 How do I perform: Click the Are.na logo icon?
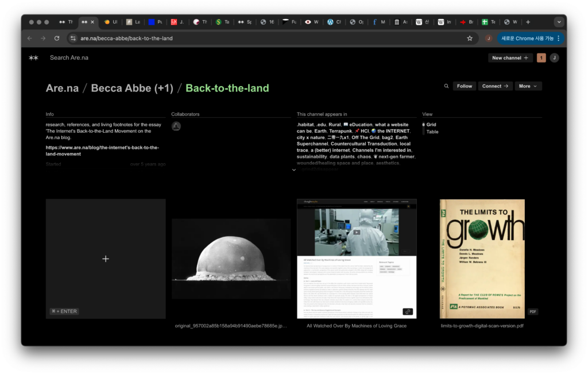click(34, 57)
